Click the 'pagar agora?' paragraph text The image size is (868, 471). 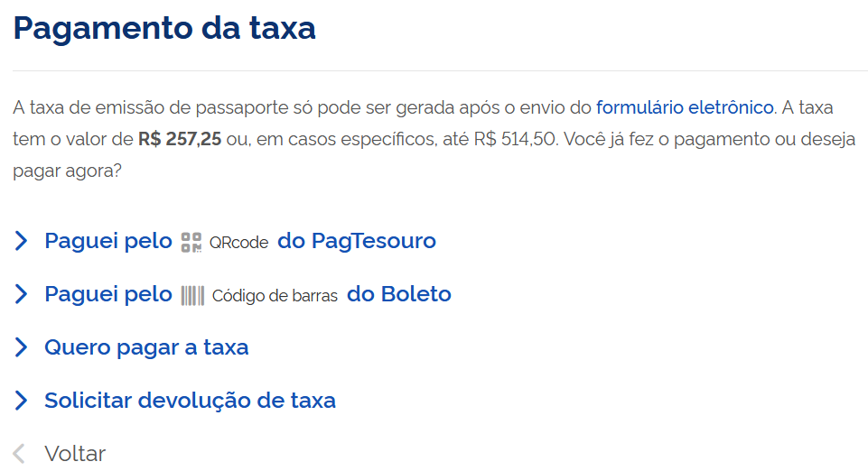(x=67, y=171)
